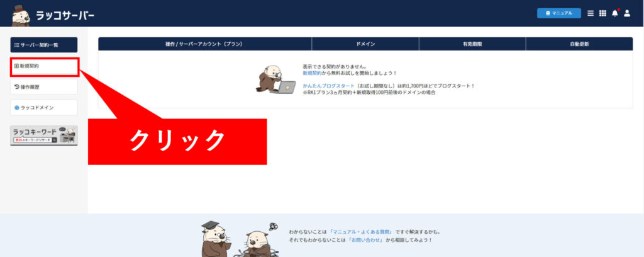This screenshot has height=257, width=644.
Task: Click the otter with laptop illustration
Action: (275, 80)
